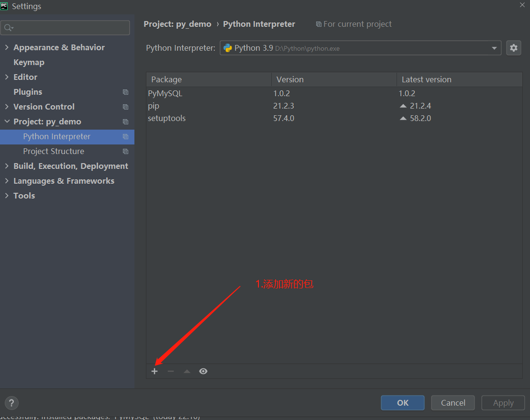
Task: Open the Plugins settings page
Action: (28, 92)
